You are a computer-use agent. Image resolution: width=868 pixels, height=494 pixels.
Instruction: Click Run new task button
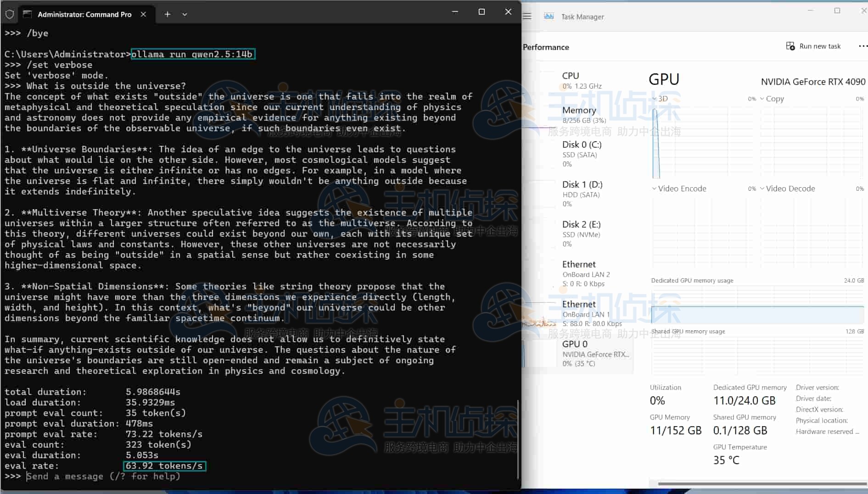coord(813,46)
